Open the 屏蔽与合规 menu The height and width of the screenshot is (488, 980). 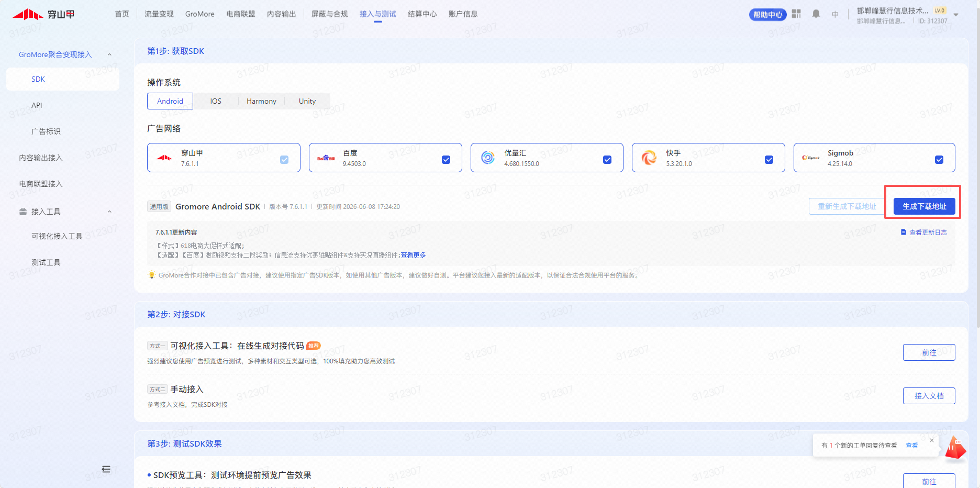pos(330,14)
